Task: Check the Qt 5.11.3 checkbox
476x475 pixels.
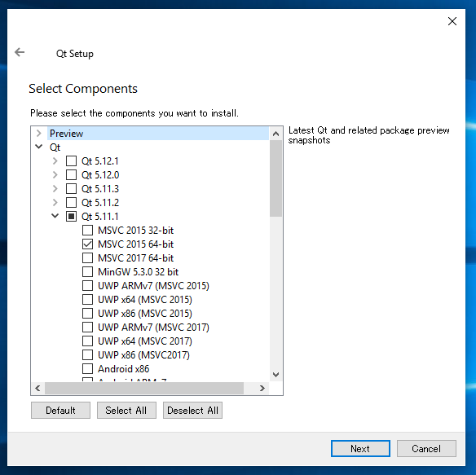Action: (71, 188)
